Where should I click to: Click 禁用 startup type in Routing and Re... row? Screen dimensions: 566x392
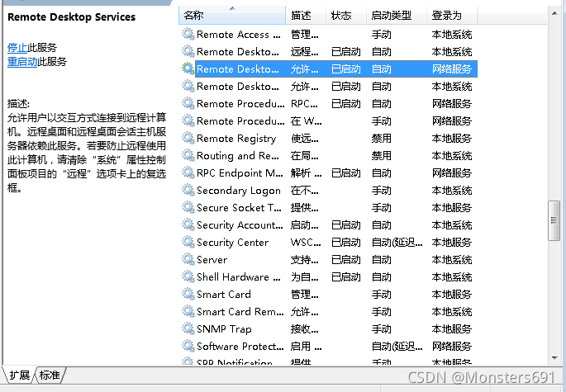(382, 156)
